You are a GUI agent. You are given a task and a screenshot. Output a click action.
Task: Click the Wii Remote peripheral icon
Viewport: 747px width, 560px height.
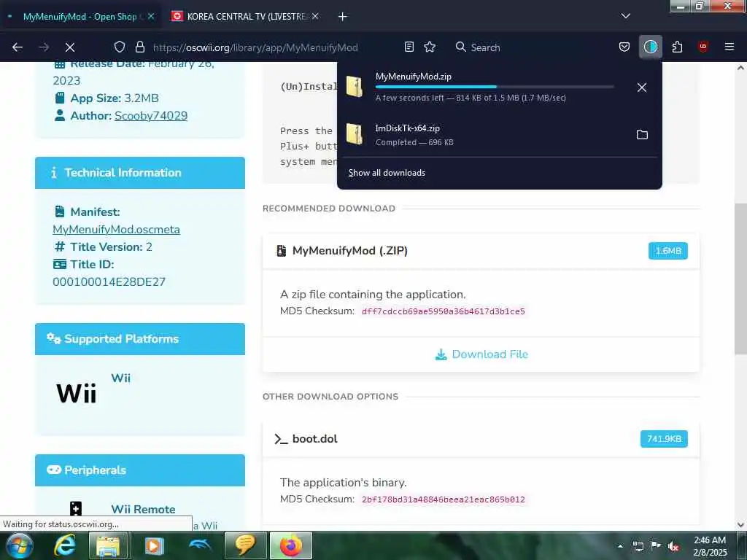pos(76,508)
